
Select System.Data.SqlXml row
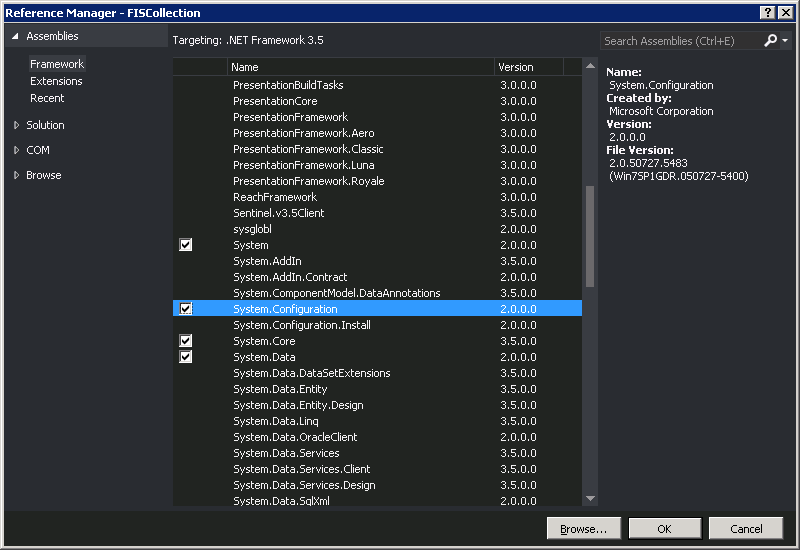click(x=377, y=500)
